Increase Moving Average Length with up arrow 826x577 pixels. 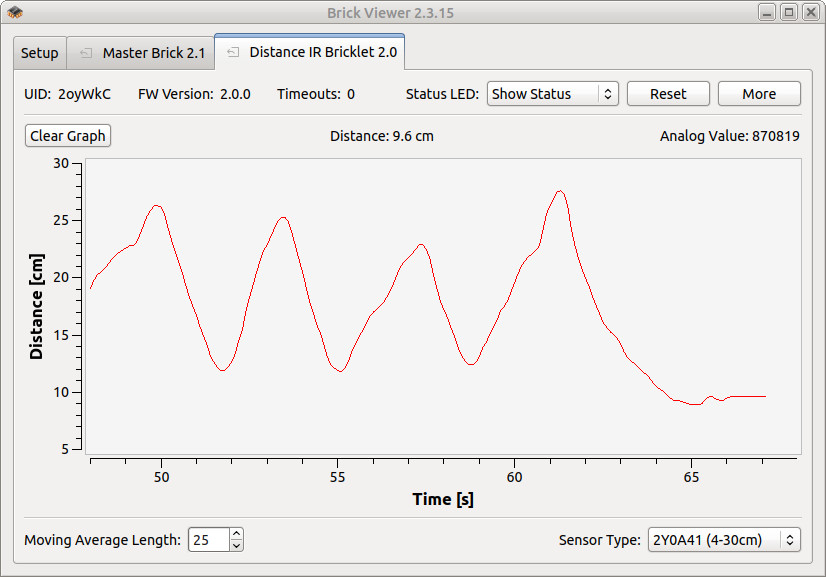pos(236,534)
